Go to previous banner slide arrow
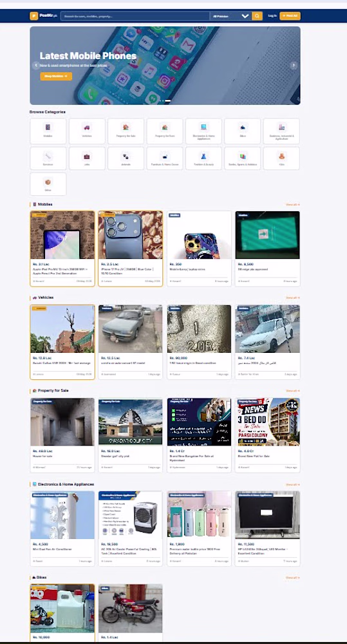The width and height of the screenshot is (347, 644). pyautogui.click(x=36, y=65)
